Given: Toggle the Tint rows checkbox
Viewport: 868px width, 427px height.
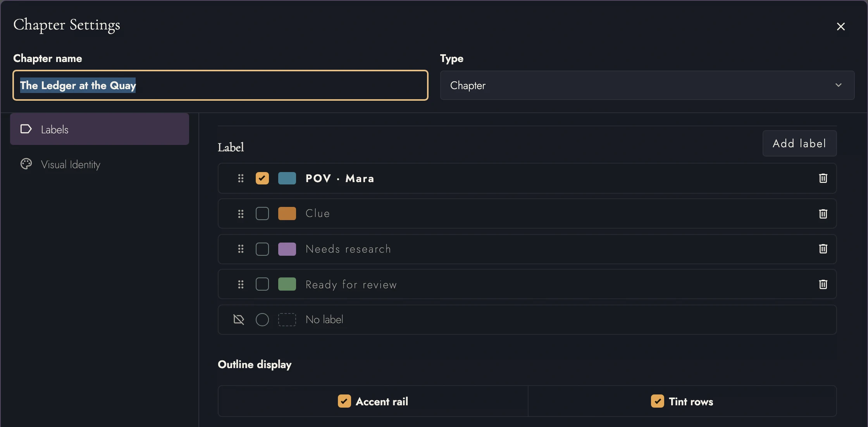Looking at the screenshot, I should coord(658,401).
